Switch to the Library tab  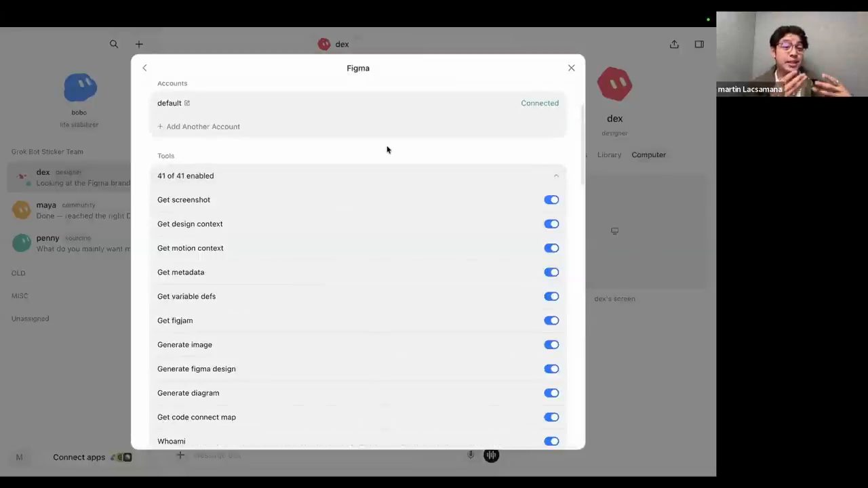pyautogui.click(x=609, y=155)
